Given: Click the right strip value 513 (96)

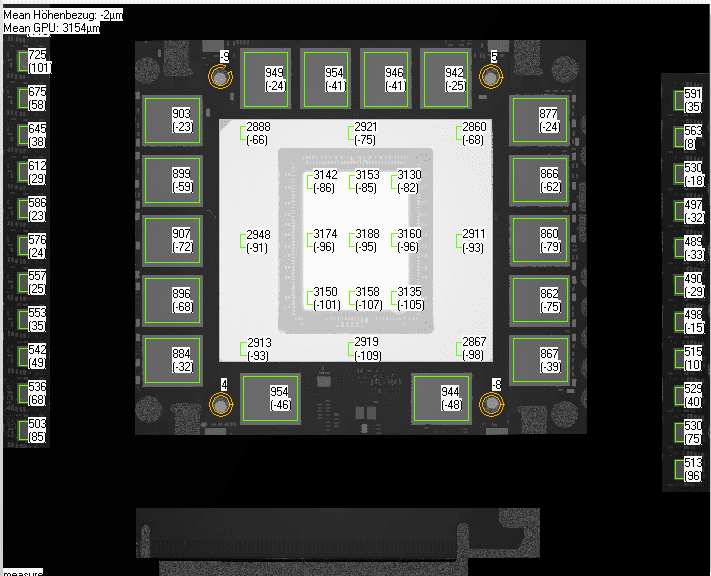Looking at the screenshot, I should click(693, 469).
